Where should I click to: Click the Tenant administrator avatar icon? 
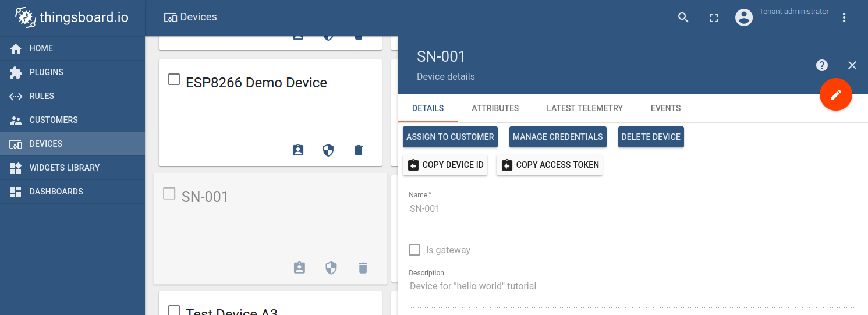(x=743, y=17)
